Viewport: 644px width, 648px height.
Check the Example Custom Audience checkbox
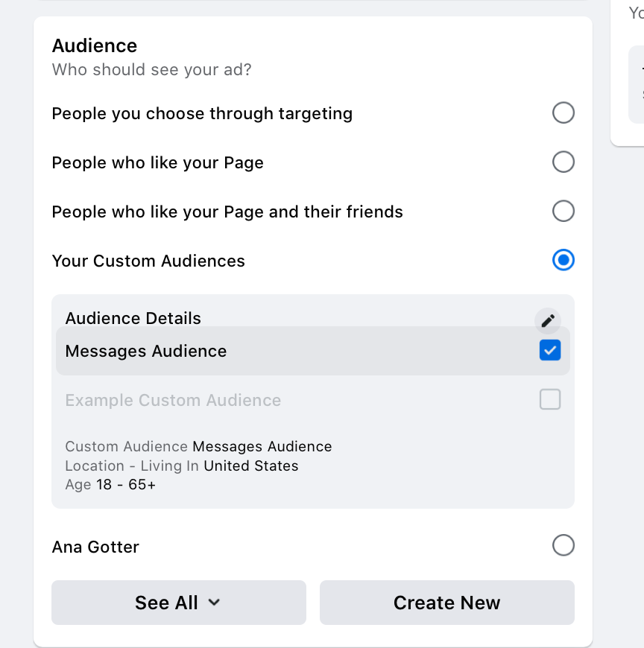(x=550, y=400)
